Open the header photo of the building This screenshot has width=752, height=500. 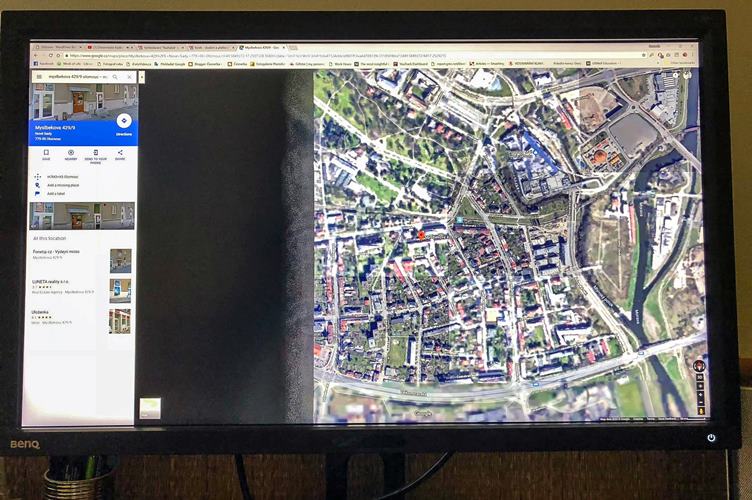pyautogui.click(x=83, y=102)
